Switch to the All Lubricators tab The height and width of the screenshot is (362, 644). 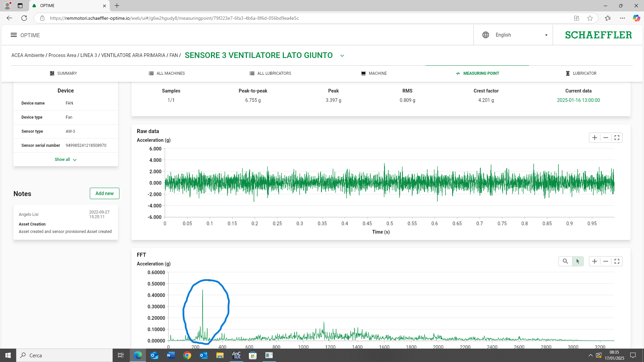click(x=270, y=73)
